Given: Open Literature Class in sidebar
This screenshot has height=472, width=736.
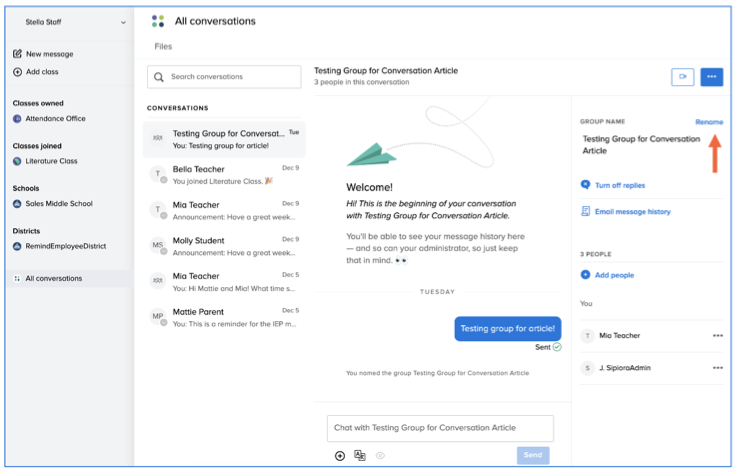Looking at the screenshot, I should coord(50,161).
